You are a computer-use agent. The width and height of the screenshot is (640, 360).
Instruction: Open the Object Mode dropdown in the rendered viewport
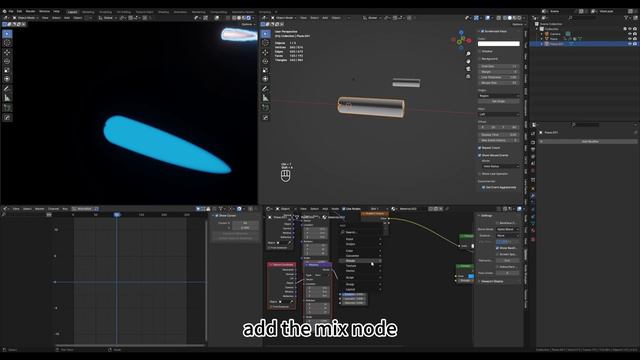click(x=26, y=18)
